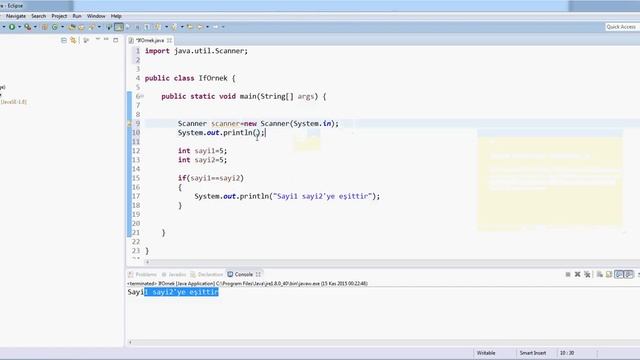Click the Open Type toolbar icon

click(72, 27)
